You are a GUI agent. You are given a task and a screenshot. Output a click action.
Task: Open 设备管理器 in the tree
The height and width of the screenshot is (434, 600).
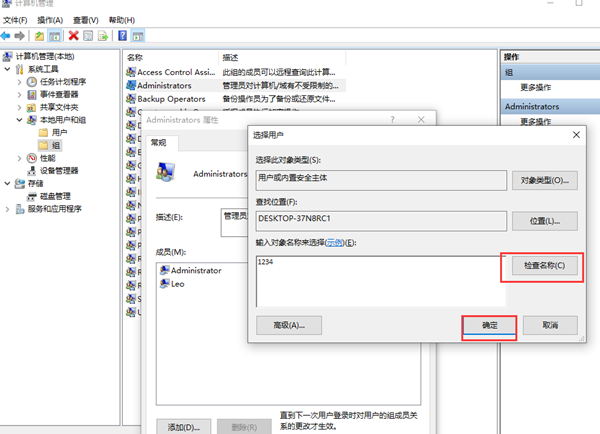(58, 170)
